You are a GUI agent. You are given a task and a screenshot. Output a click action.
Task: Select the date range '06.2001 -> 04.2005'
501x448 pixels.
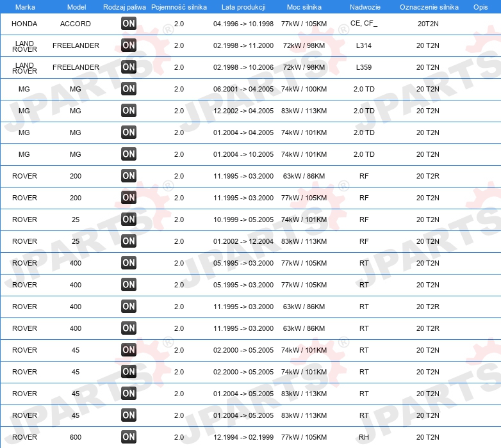243,89
